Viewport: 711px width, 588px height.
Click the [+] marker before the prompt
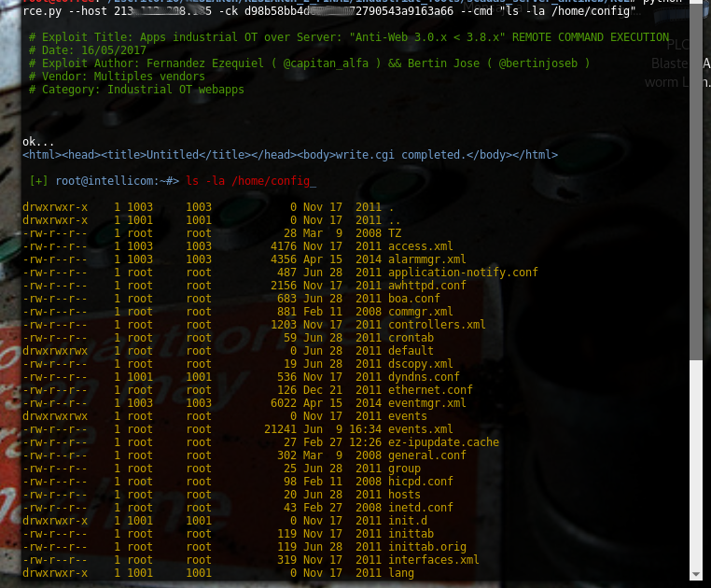click(x=38, y=181)
